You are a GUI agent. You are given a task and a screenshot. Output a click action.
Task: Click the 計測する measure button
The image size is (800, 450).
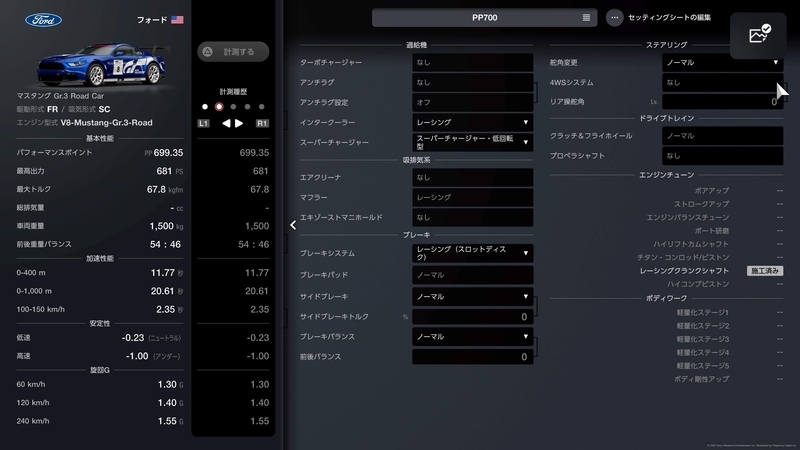coord(233,52)
